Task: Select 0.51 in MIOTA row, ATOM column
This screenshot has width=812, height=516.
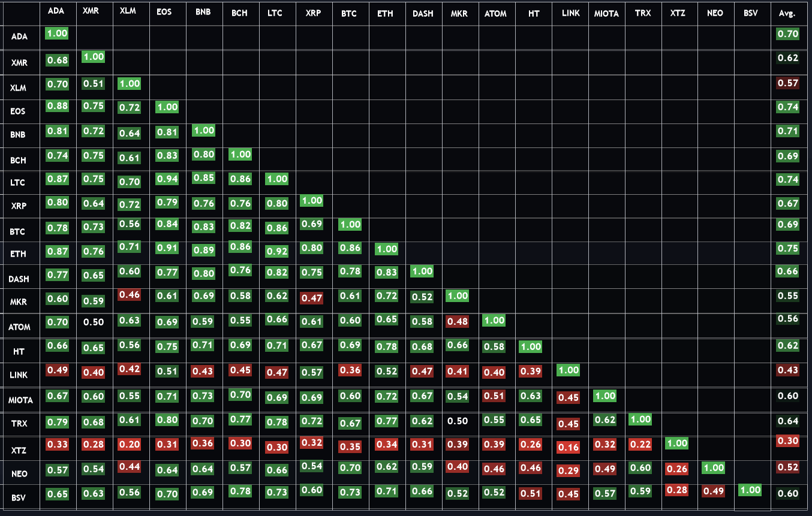Action: point(494,395)
